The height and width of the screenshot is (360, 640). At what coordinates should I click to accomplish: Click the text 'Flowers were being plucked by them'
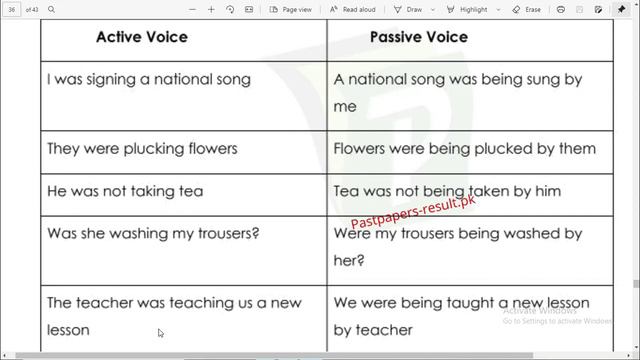[x=464, y=149]
